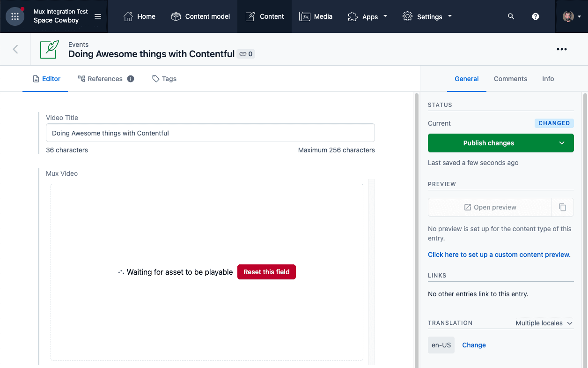Viewport: 588px width, 368px height.
Task: Click the red Reset this field button
Action: pyautogui.click(x=266, y=272)
